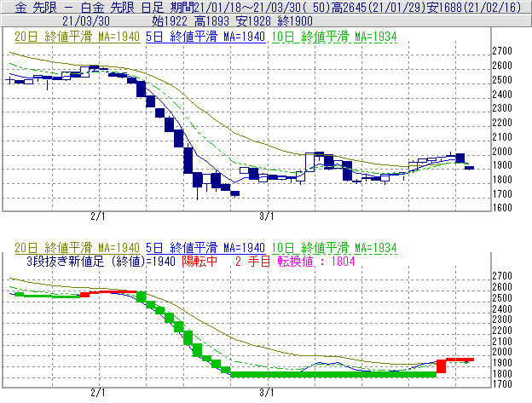Click the 2700 price label on top chart

[502, 51]
